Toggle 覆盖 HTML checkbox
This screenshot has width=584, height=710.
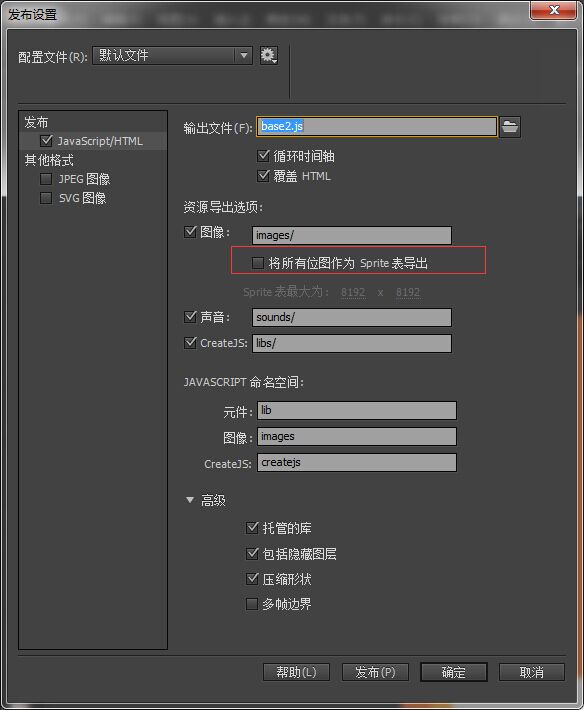click(x=263, y=176)
